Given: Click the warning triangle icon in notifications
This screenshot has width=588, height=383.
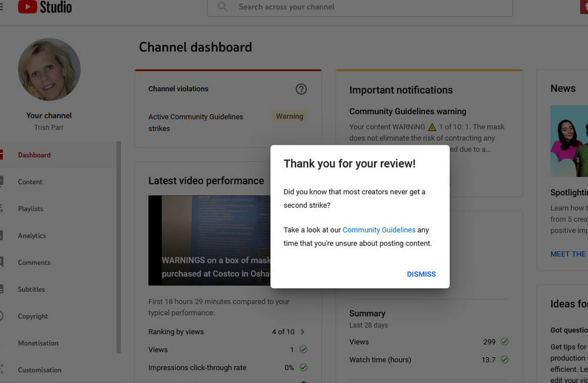Looking at the screenshot, I should click(432, 127).
